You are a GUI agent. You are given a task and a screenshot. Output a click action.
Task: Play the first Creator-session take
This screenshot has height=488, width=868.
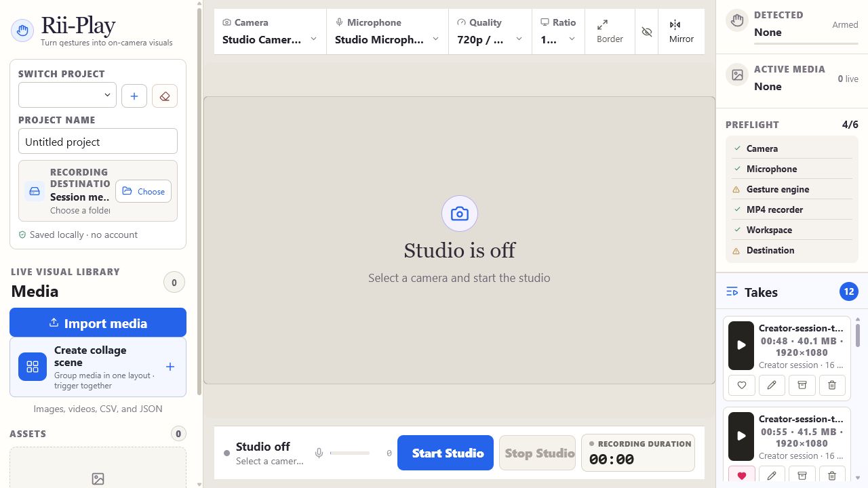[741, 345]
